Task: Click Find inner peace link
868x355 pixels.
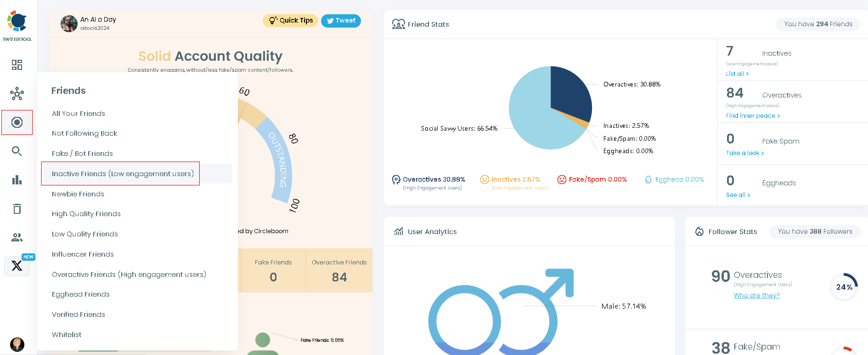Action: click(753, 115)
